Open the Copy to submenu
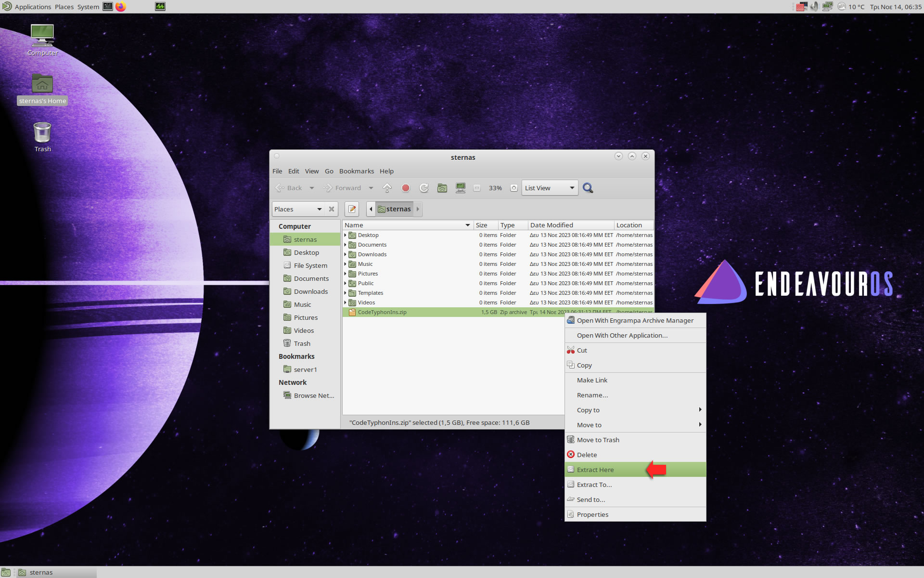This screenshot has height=578, width=924. tap(635, 410)
